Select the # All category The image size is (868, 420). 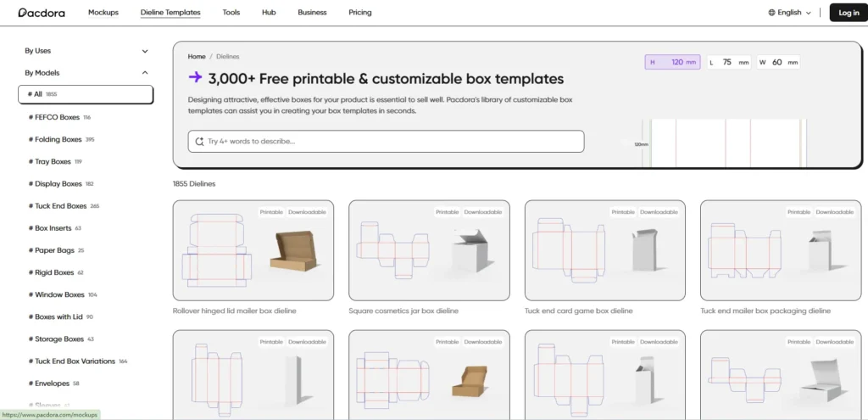86,94
